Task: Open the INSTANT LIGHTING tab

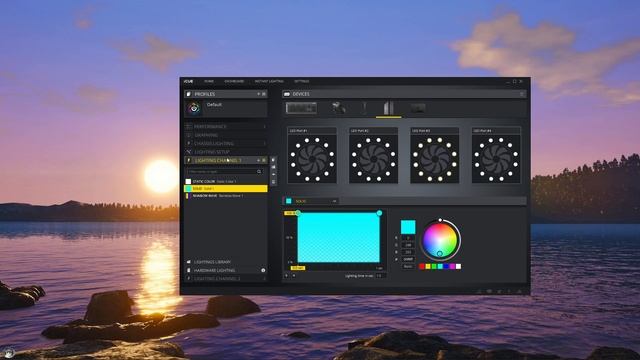Action: (x=269, y=81)
